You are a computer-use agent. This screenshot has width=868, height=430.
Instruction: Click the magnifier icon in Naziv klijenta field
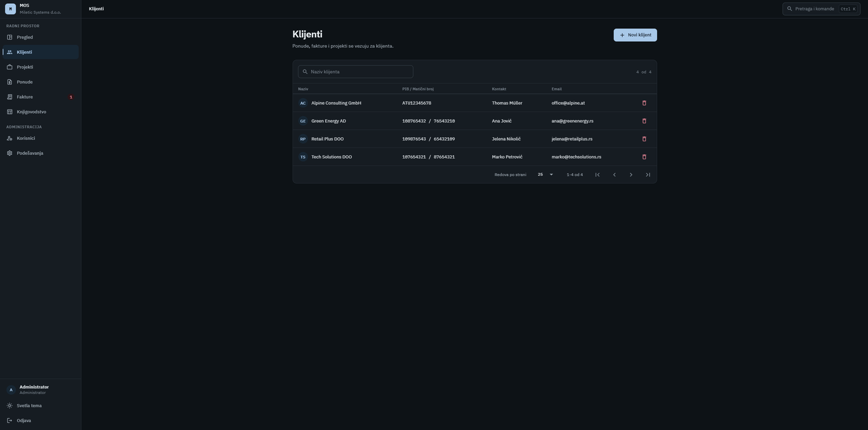tap(305, 72)
